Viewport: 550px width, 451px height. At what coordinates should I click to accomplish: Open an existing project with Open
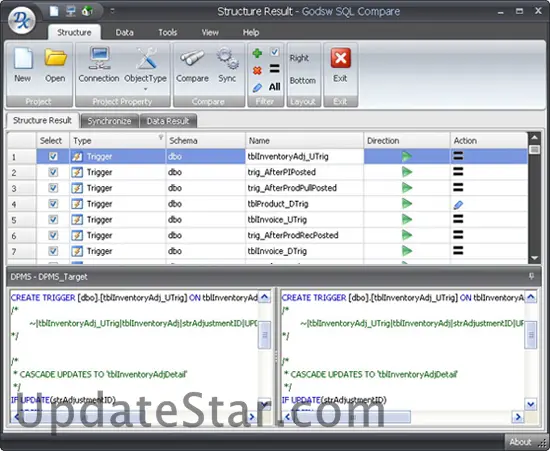(x=55, y=66)
